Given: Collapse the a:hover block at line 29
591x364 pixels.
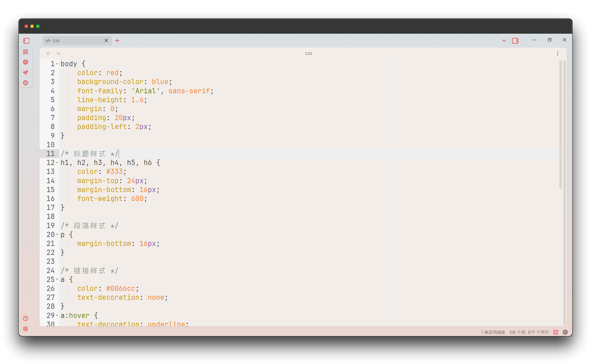Looking at the screenshot, I should tap(57, 316).
